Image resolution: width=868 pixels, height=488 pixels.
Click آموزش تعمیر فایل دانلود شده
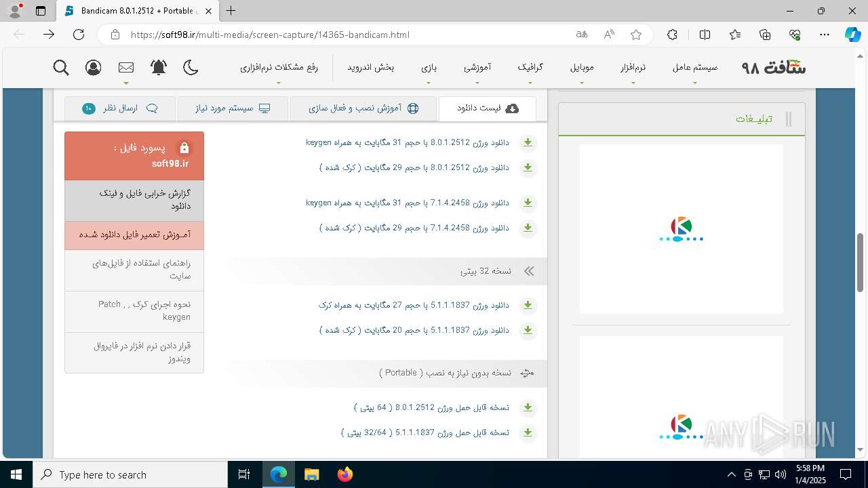134,235
